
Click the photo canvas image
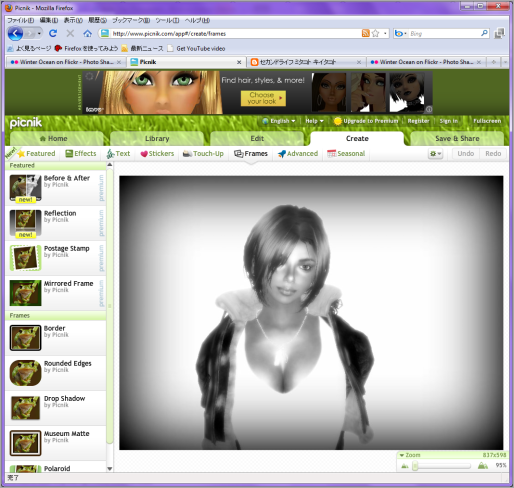click(x=311, y=313)
